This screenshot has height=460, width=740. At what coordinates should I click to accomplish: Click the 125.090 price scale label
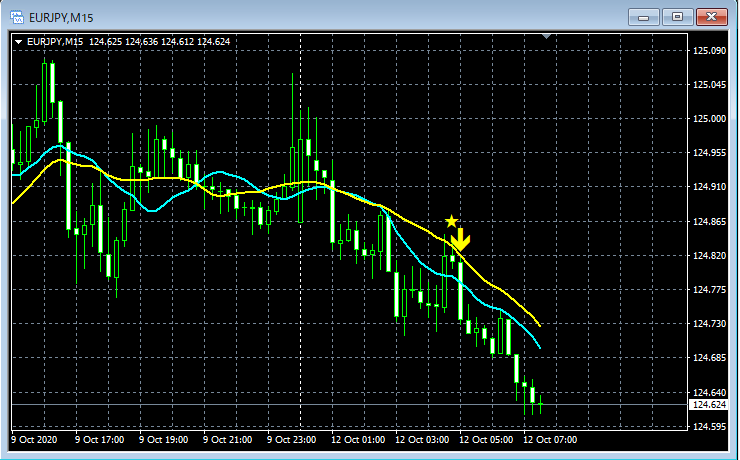(x=709, y=50)
